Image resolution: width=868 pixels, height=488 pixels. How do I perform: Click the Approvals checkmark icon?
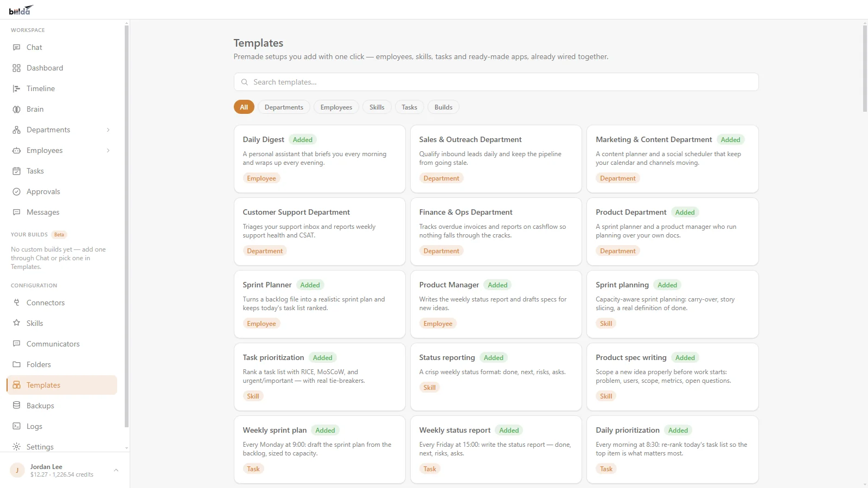pyautogui.click(x=16, y=191)
